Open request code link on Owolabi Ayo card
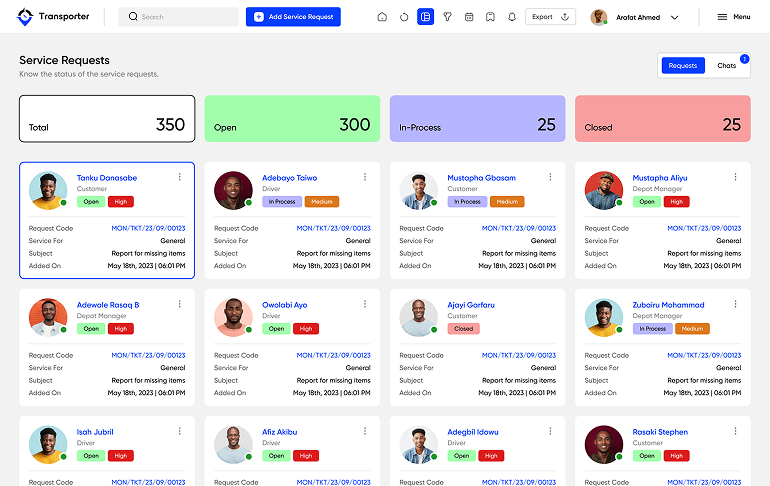770x486 pixels. [x=333, y=355]
